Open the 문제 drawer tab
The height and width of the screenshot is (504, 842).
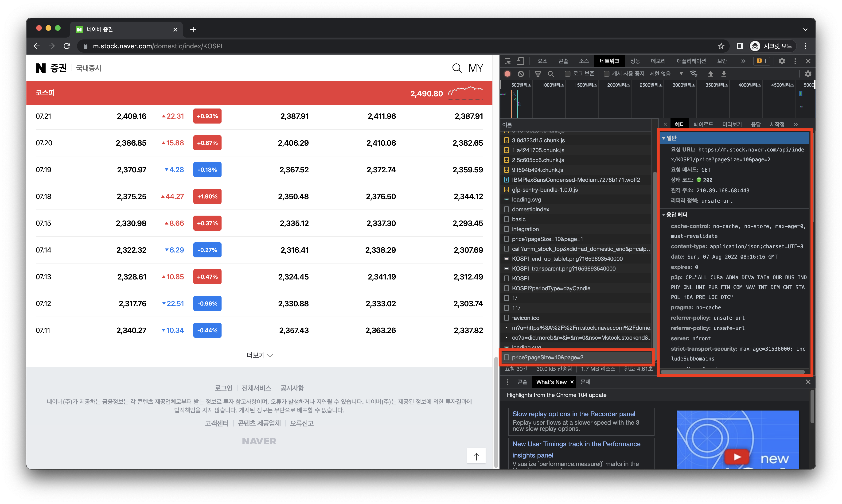tap(585, 382)
